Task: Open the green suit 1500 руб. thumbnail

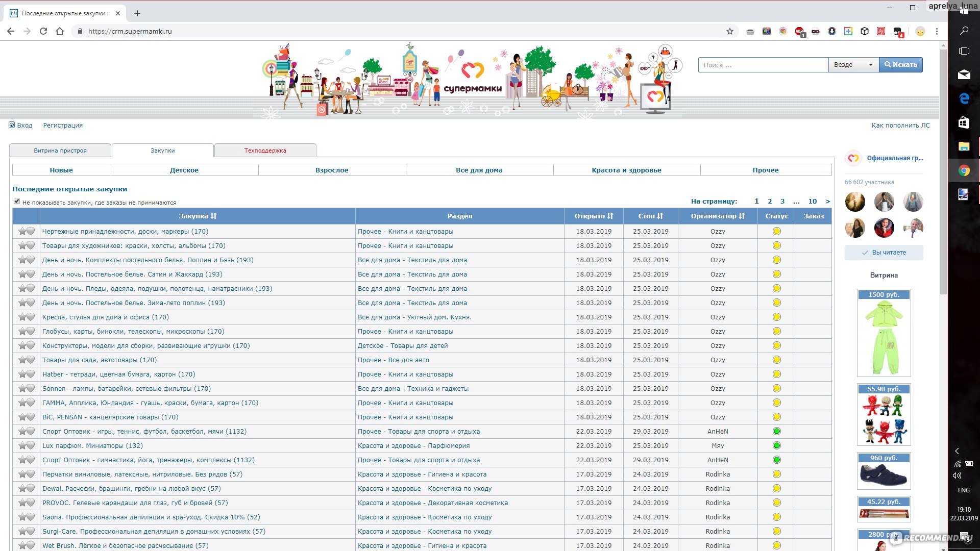Action: 884,333
